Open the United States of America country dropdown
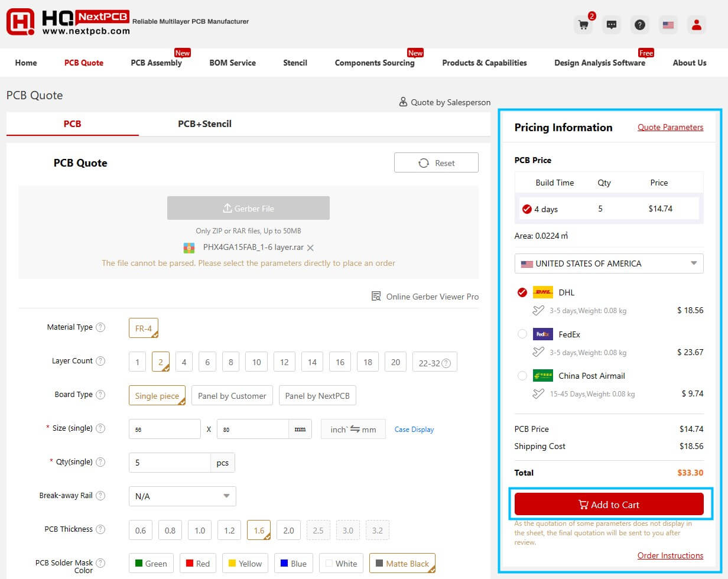 click(x=609, y=264)
